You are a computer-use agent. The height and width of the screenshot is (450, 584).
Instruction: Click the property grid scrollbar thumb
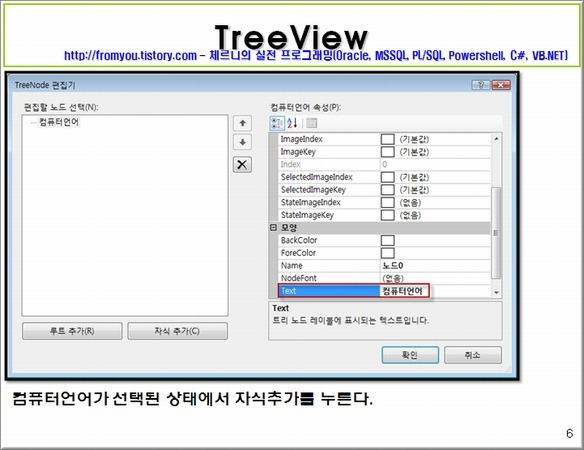coord(496,233)
